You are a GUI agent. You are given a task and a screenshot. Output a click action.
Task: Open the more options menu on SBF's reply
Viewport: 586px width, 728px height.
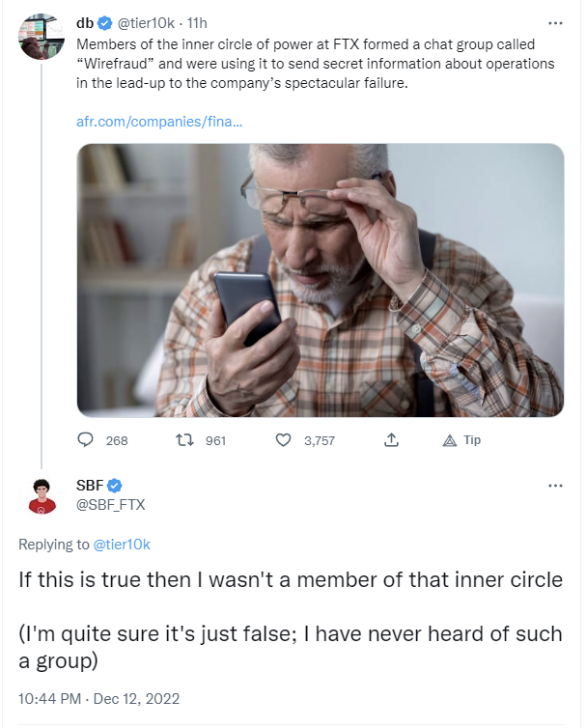click(555, 485)
